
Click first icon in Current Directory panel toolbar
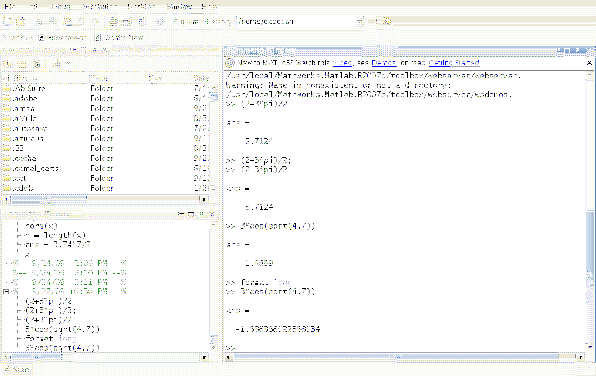click(8, 64)
